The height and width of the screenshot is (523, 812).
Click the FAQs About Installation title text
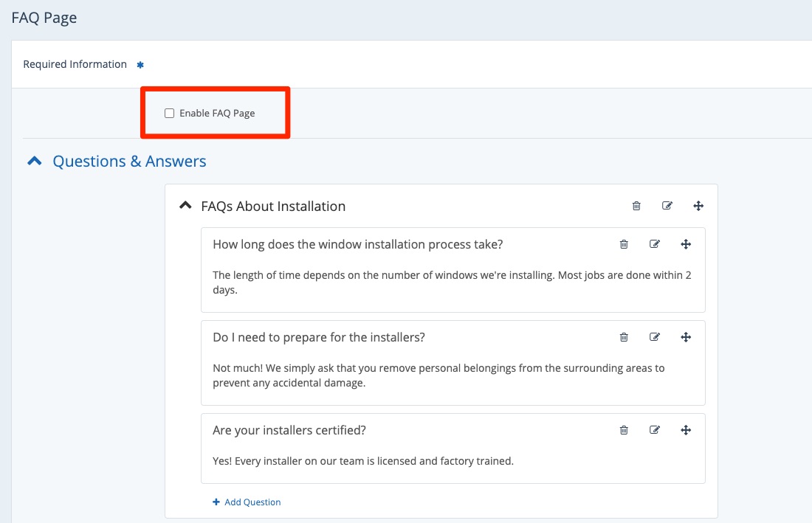coord(273,207)
